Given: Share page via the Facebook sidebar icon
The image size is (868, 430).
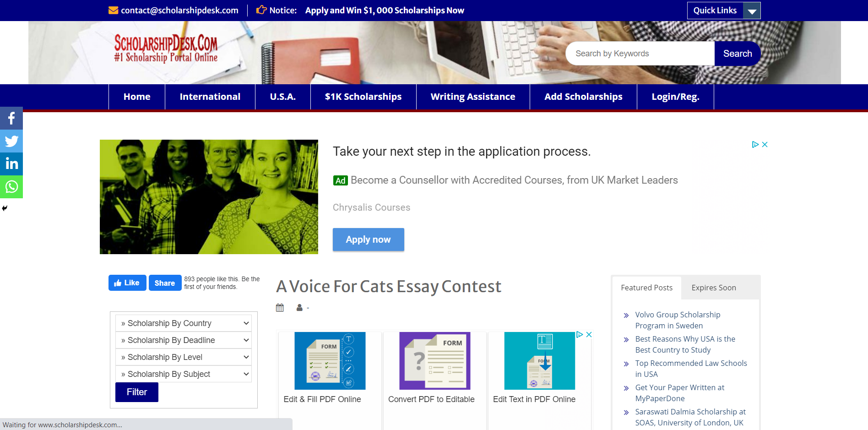Looking at the screenshot, I should click(x=11, y=118).
